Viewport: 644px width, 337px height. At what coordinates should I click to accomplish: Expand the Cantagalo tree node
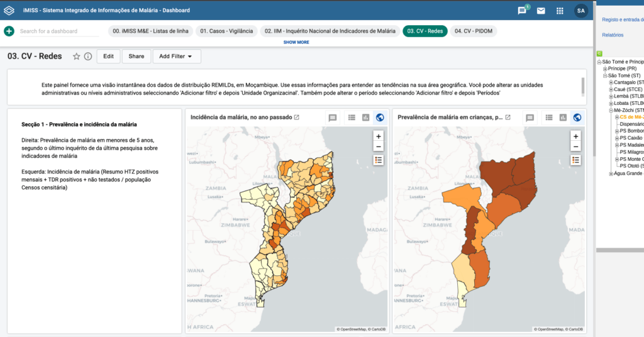pyautogui.click(x=611, y=82)
